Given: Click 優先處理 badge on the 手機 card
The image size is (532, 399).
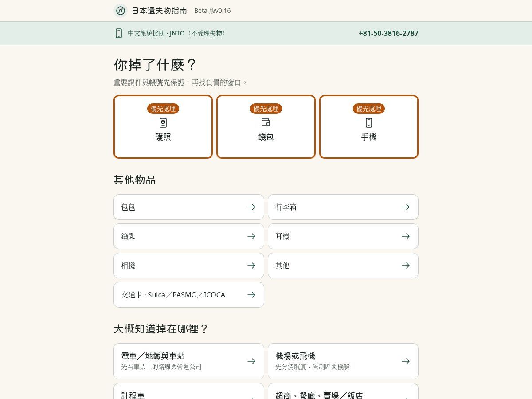Looking at the screenshot, I should (369, 109).
